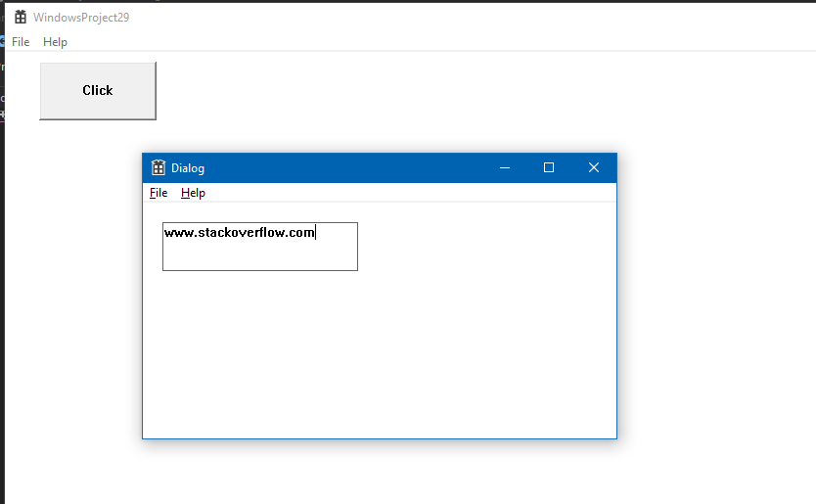The image size is (816, 504).
Task: Click the Dialog title text
Action: point(188,168)
